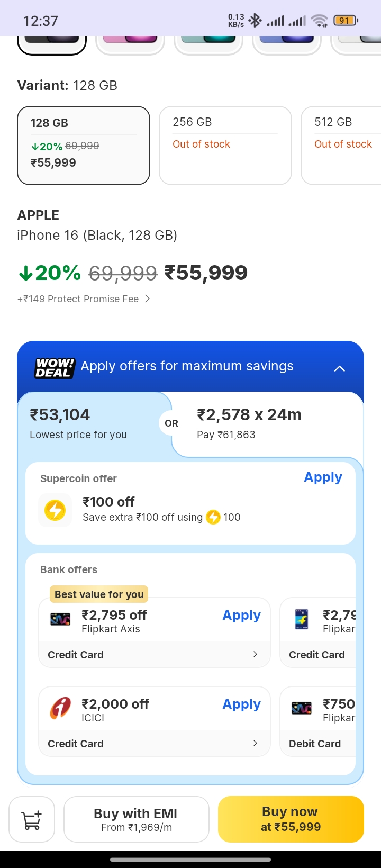Tap Buy with EMI button
Image resolution: width=381 pixels, height=868 pixels.
click(x=136, y=819)
